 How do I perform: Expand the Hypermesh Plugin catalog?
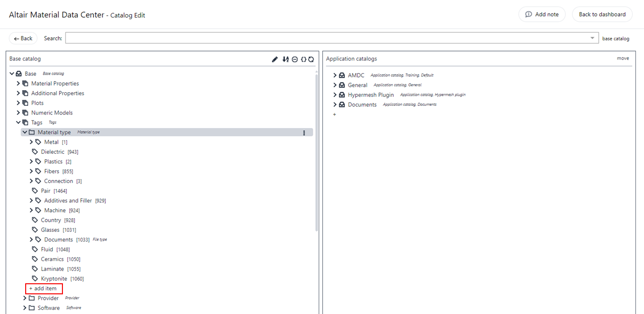pyautogui.click(x=335, y=95)
